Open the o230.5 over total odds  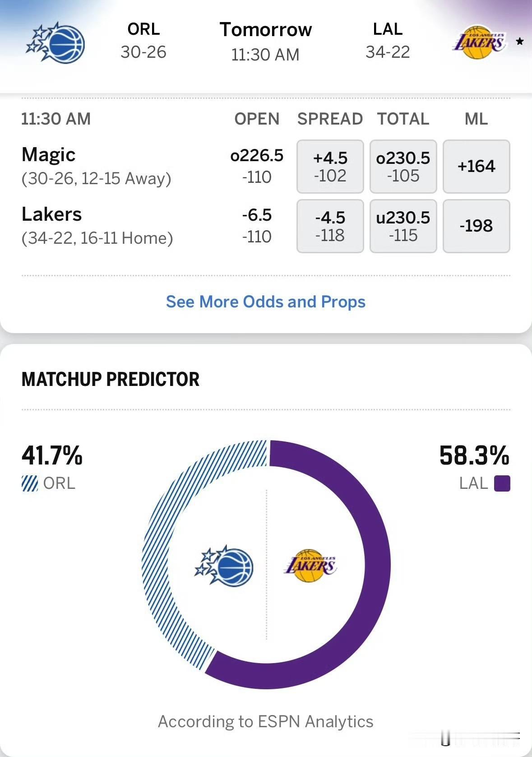403,166
